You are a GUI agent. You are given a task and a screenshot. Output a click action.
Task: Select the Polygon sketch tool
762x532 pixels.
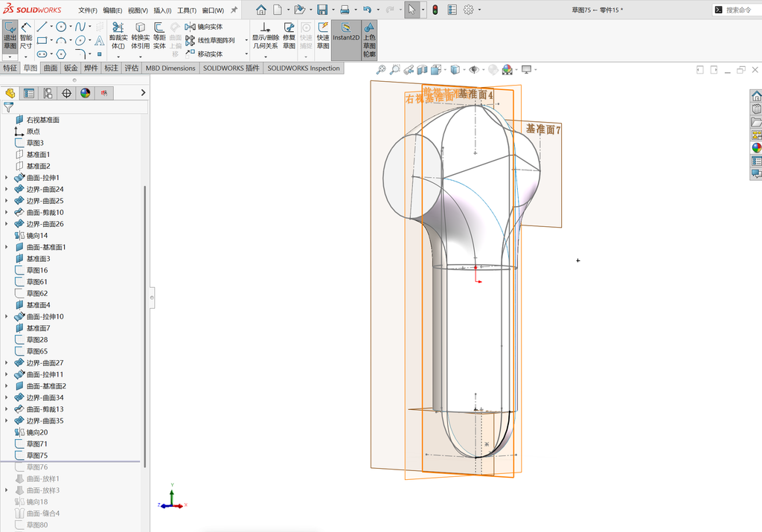[x=61, y=54]
